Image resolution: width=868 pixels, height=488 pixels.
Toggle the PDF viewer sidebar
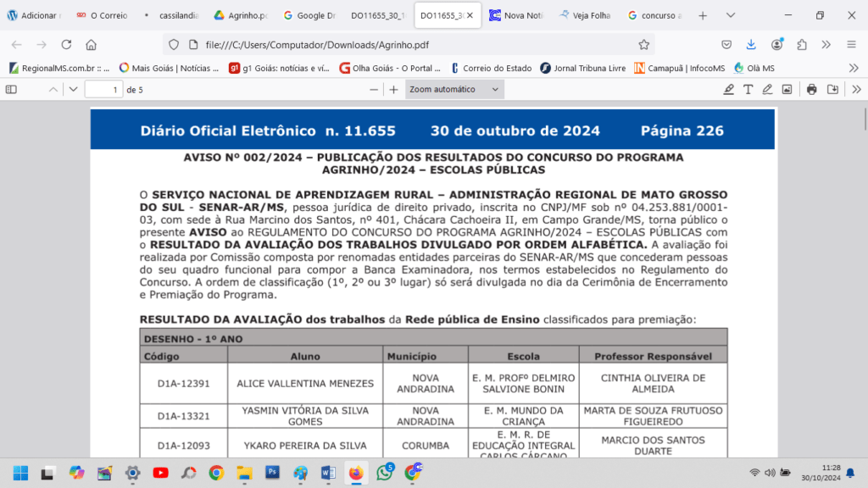(x=11, y=89)
